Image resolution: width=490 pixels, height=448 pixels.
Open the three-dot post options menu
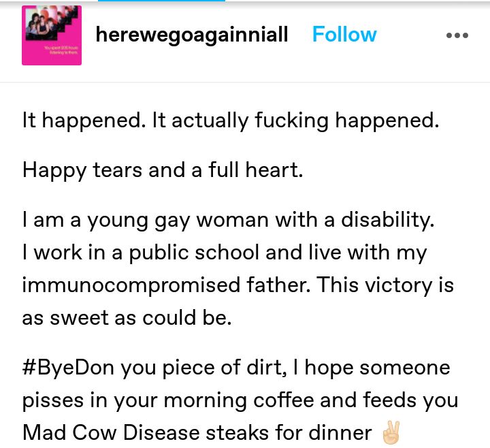457,35
